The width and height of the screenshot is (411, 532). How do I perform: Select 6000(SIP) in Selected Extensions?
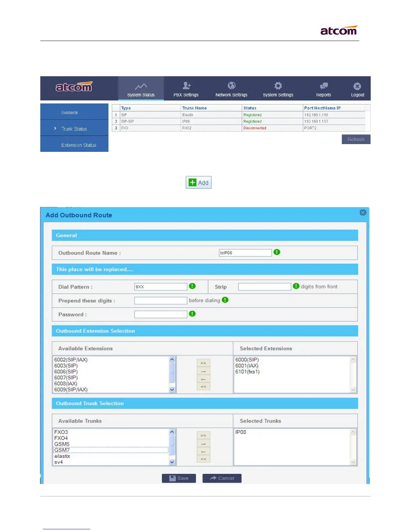[x=247, y=360]
